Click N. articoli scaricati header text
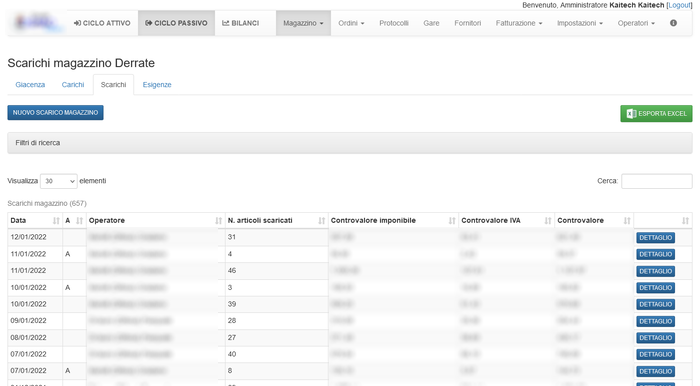This screenshot has width=700, height=386. click(260, 220)
